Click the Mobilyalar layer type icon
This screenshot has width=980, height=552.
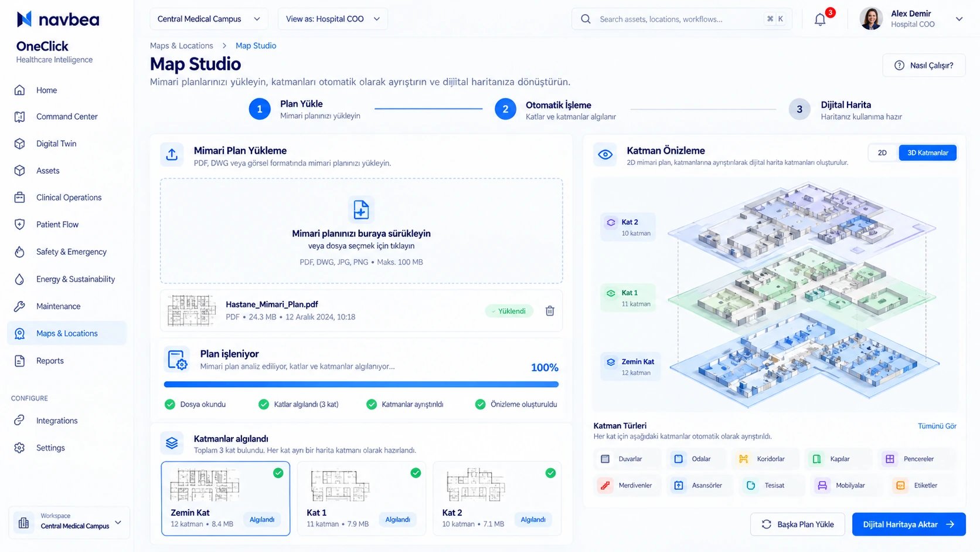(x=822, y=485)
